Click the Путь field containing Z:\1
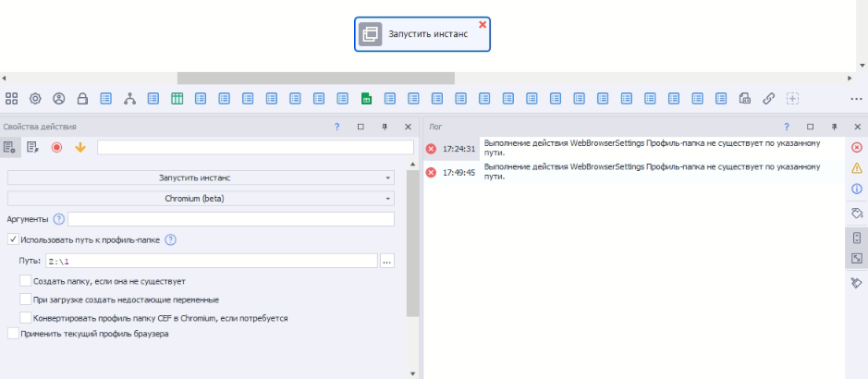This screenshot has height=379, width=868. [x=211, y=261]
